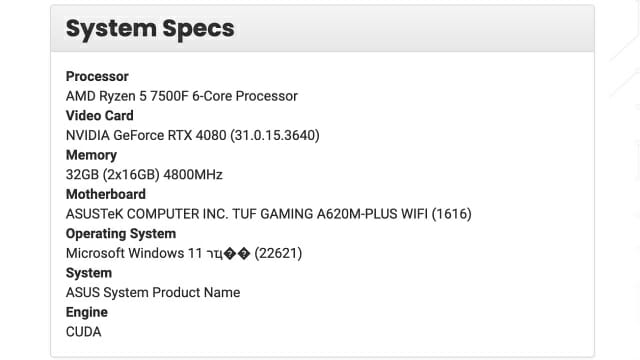Select the System label
The image size is (640, 360).
[x=89, y=273]
